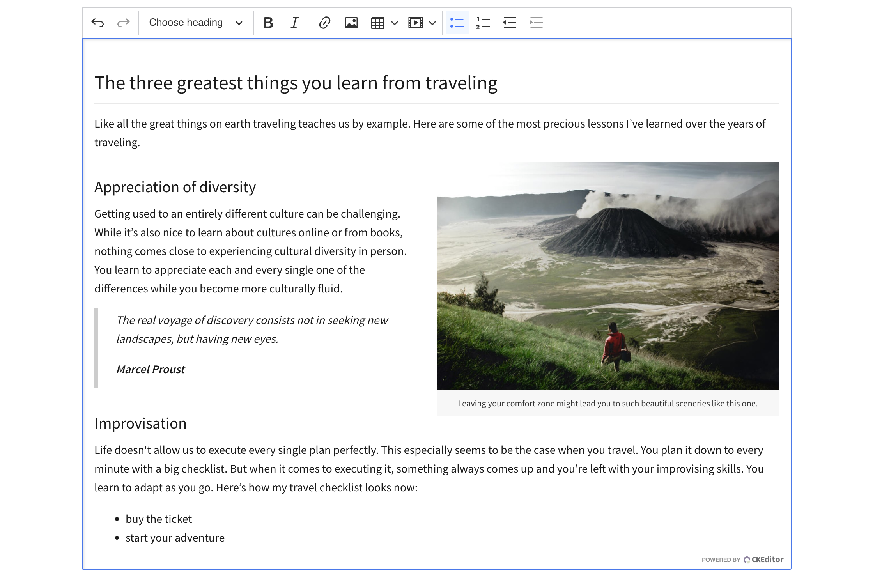Image resolution: width=882 pixels, height=588 pixels.
Task: Click the Insert media icon
Action: pos(415,23)
